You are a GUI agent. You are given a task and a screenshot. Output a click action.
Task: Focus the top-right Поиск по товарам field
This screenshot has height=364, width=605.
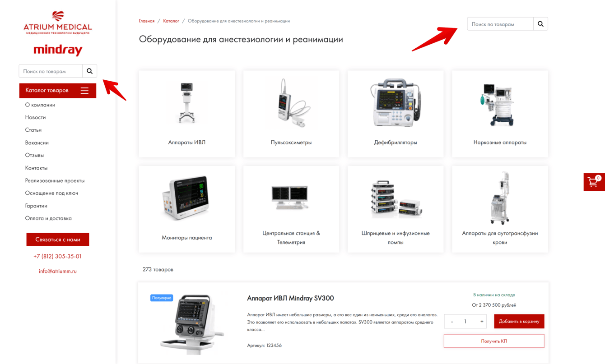coord(500,24)
